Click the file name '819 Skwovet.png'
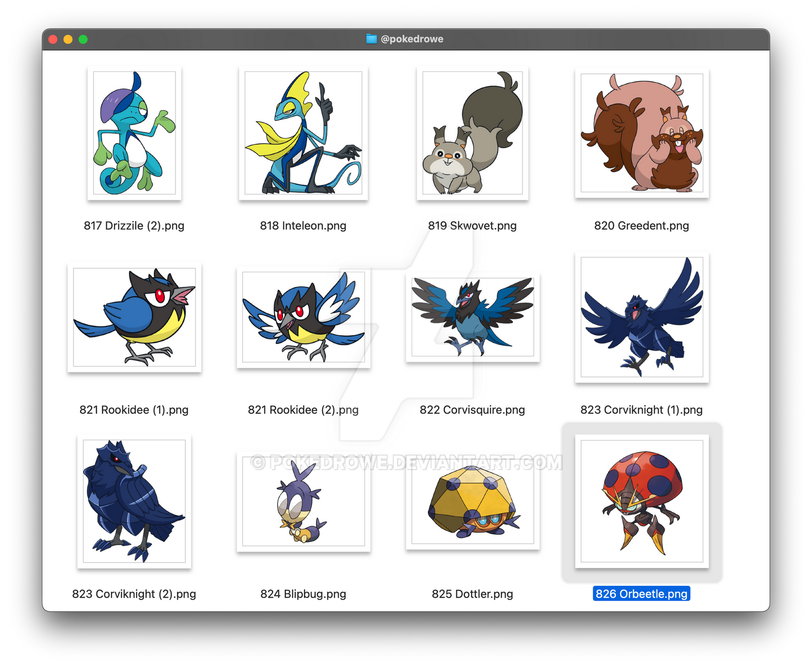Screen dimensions: 812x667 472,226
